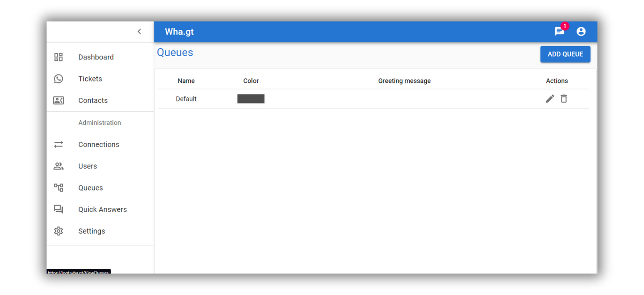
Task: Select the Default queue name cell
Action: 186,99
